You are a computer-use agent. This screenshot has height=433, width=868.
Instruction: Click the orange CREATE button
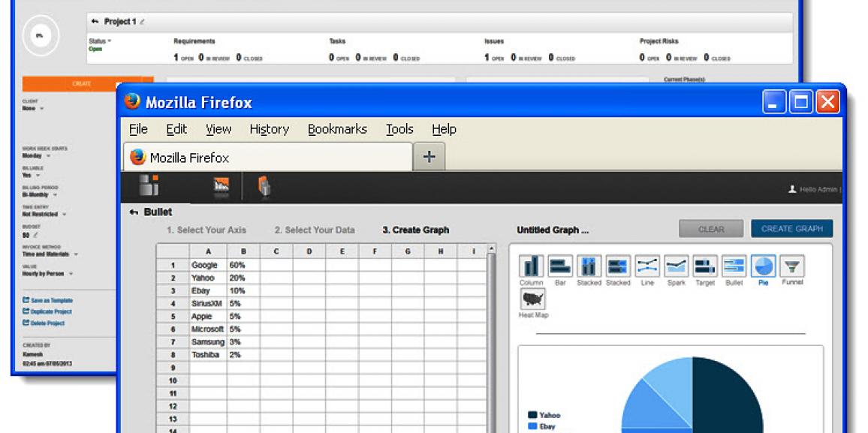point(82,83)
